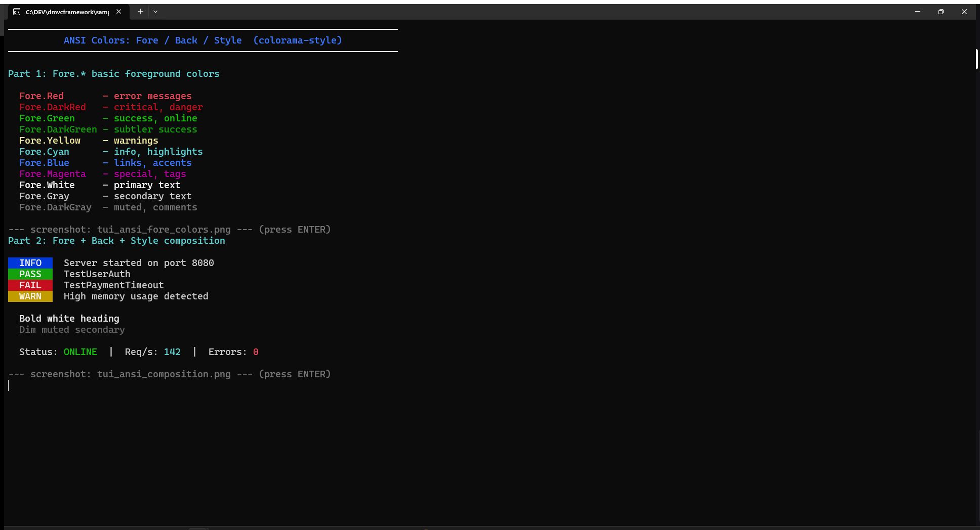980x530 pixels.
Task: Click the green 'ONLINE' status value
Action: tap(80, 352)
